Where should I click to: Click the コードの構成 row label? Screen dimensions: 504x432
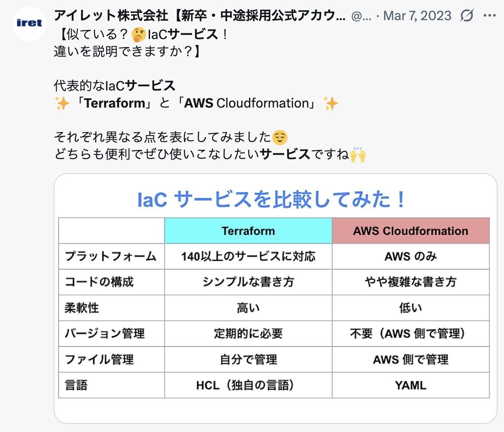pos(99,282)
